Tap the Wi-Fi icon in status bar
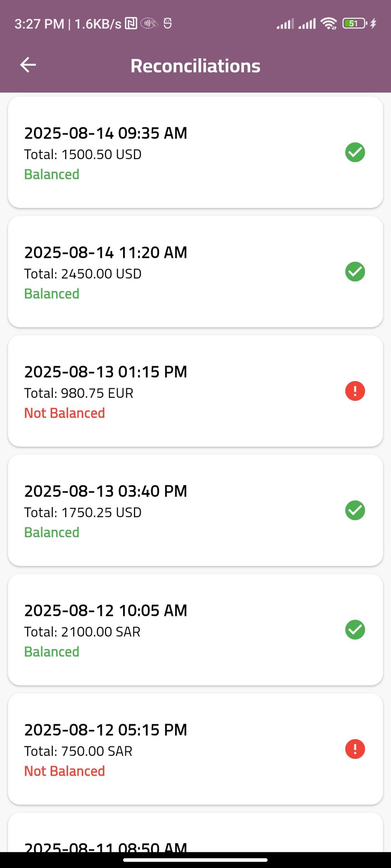 (329, 24)
